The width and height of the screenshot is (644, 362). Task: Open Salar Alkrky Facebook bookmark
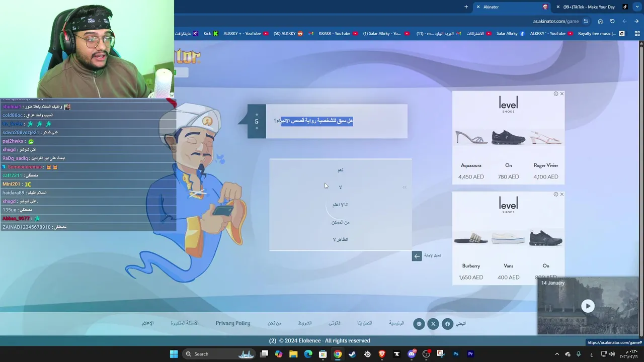(510, 33)
